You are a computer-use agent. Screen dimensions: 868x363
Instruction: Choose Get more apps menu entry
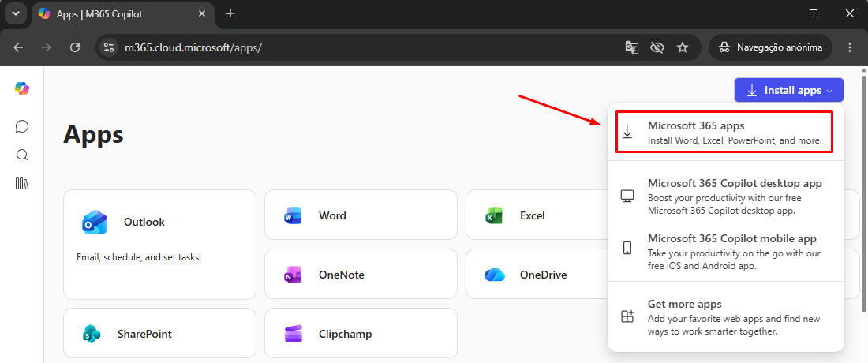[726, 317]
